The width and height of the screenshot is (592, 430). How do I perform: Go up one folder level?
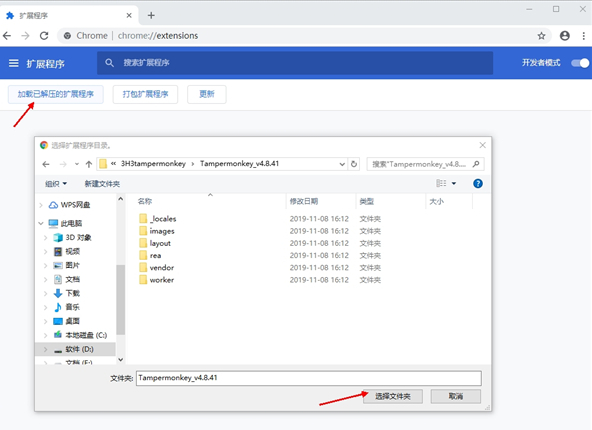point(89,164)
